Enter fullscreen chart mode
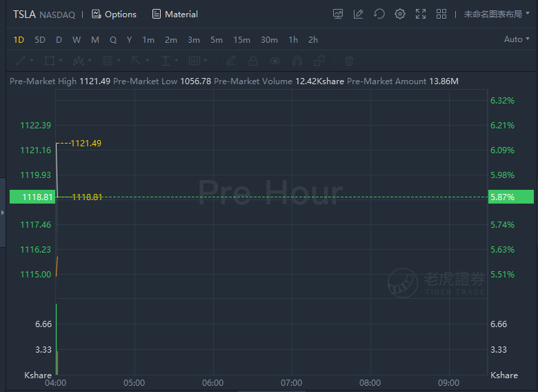The image size is (538, 392). point(421,14)
